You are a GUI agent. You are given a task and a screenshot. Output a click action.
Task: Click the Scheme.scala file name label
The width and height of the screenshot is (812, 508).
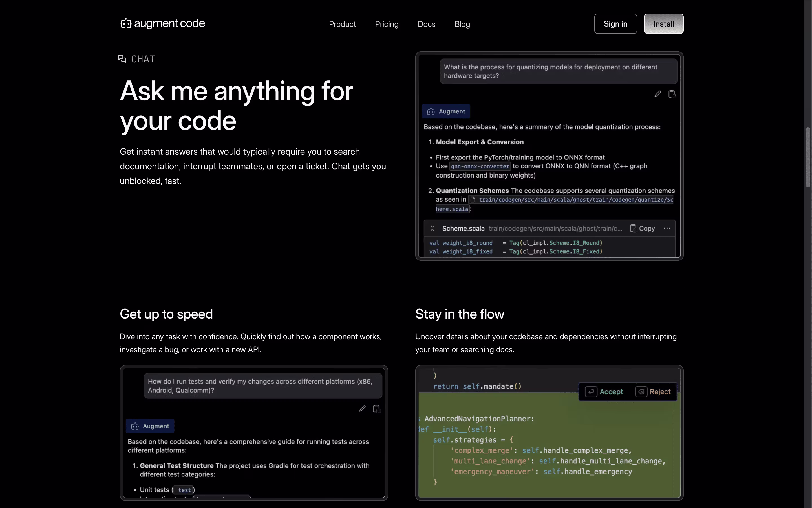(x=463, y=229)
